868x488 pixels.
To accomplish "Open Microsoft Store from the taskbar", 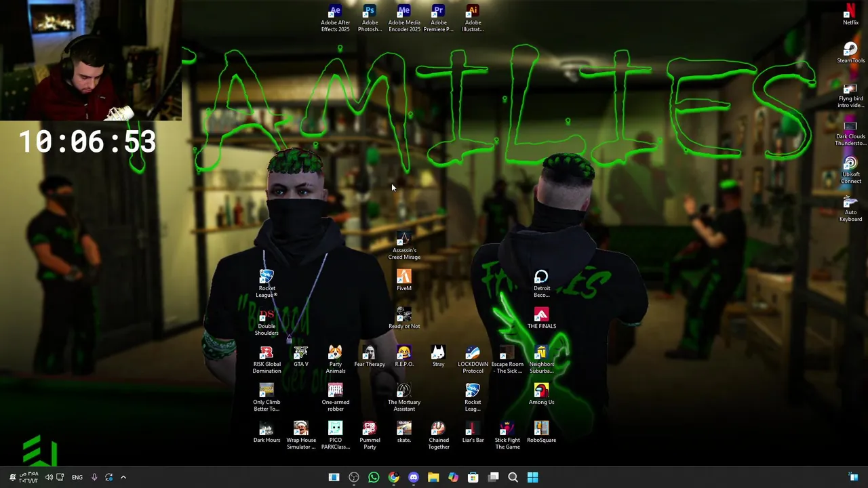I will pos(473,477).
